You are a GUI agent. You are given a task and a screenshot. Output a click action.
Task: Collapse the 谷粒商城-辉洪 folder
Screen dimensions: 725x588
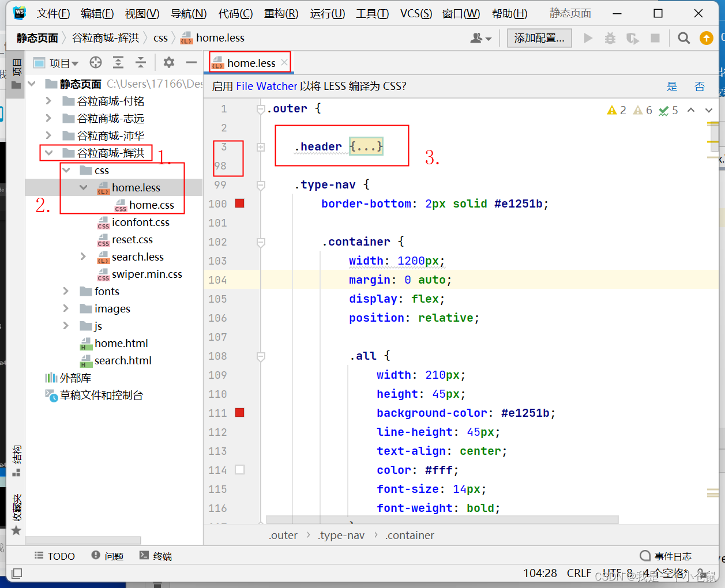(48, 153)
